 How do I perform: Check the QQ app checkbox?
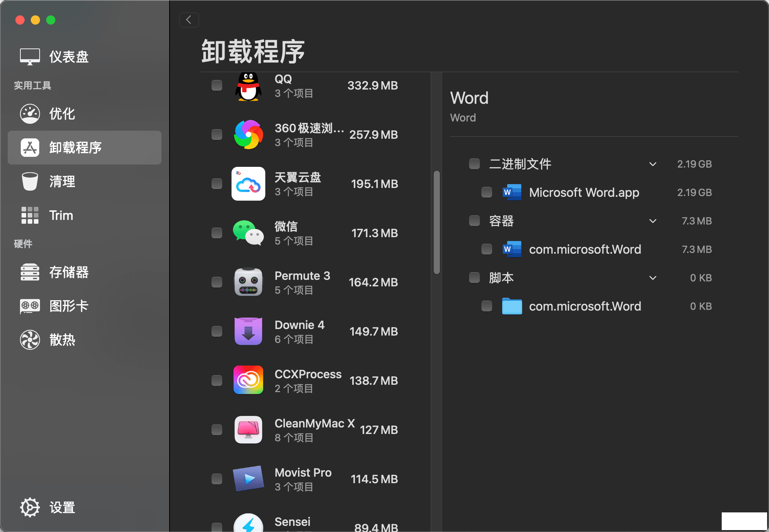pyautogui.click(x=217, y=85)
